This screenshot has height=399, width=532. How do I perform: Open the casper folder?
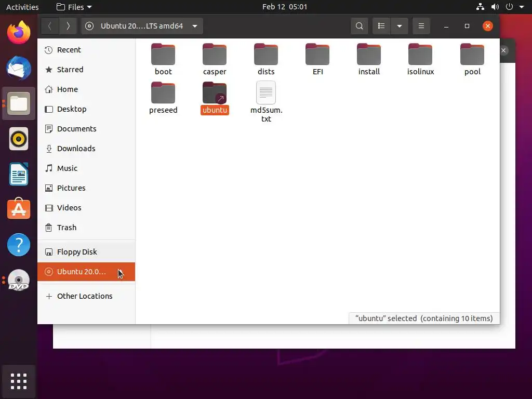(x=215, y=59)
